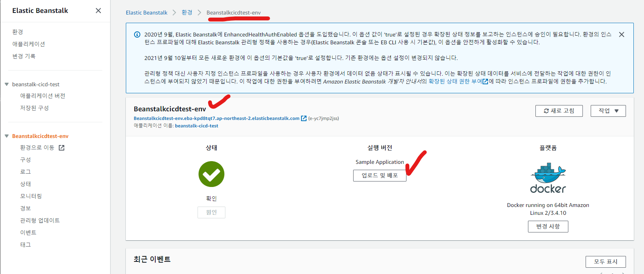
Task: Click the 원인 causes button
Action: [212, 212]
